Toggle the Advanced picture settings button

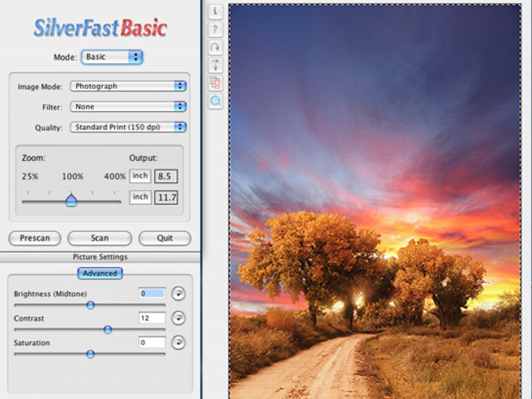[x=100, y=273]
